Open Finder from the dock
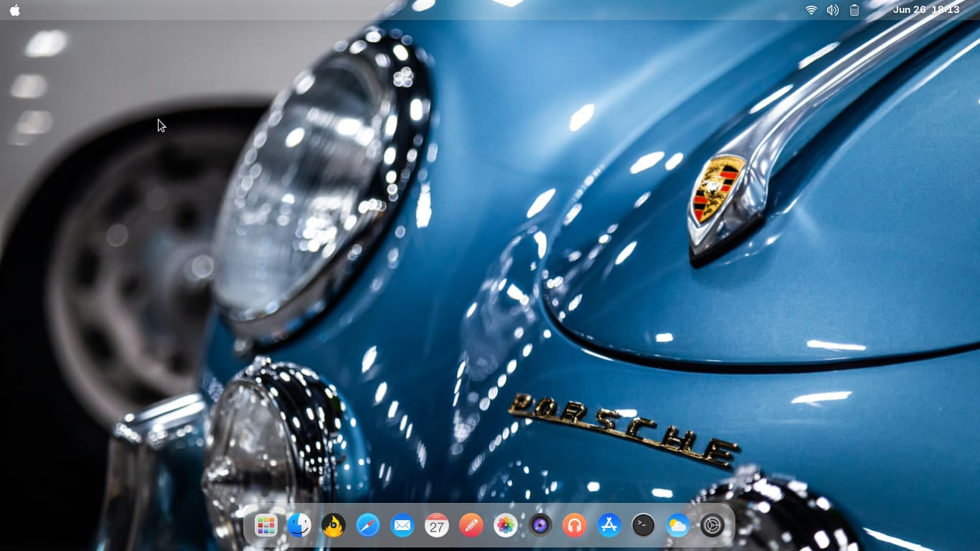This screenshot has height=551, width=980. click(x=299, y=526)
